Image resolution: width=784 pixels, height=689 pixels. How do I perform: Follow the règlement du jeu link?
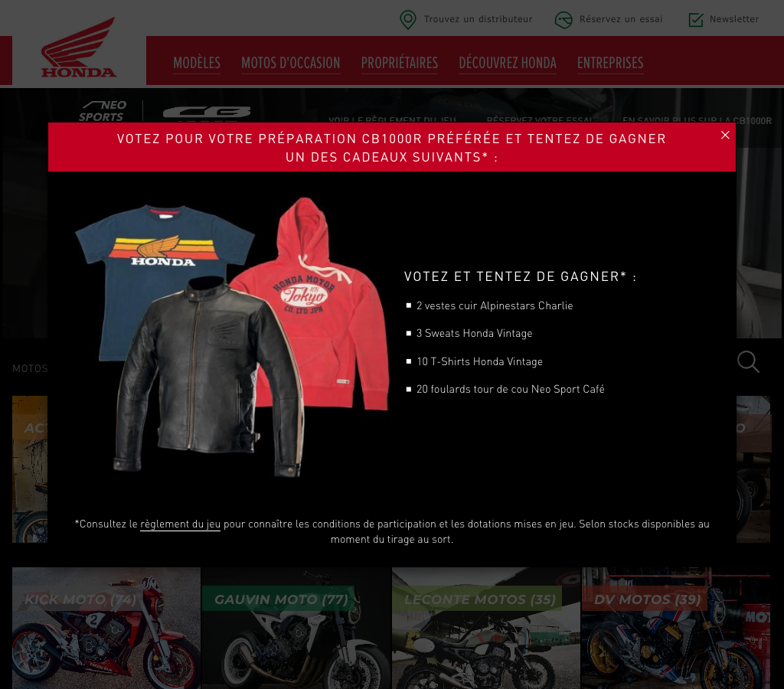point(180,524)
